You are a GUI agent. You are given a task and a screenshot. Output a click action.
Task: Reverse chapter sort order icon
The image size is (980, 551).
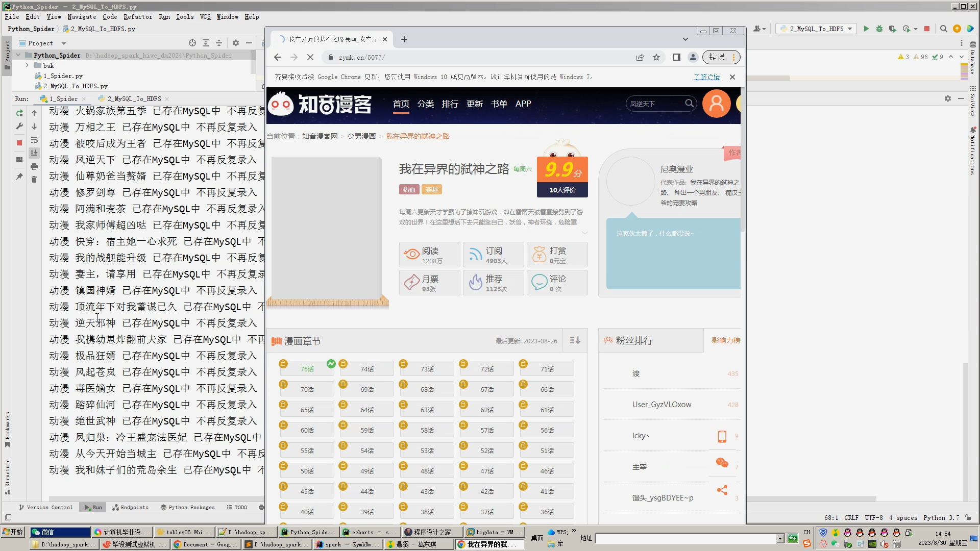pos(575,340)
